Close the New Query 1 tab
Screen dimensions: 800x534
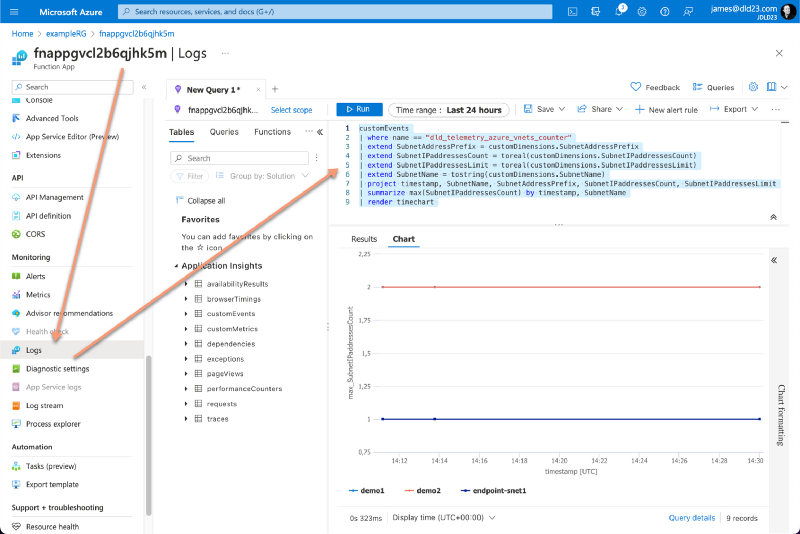(x=258, y=90)
